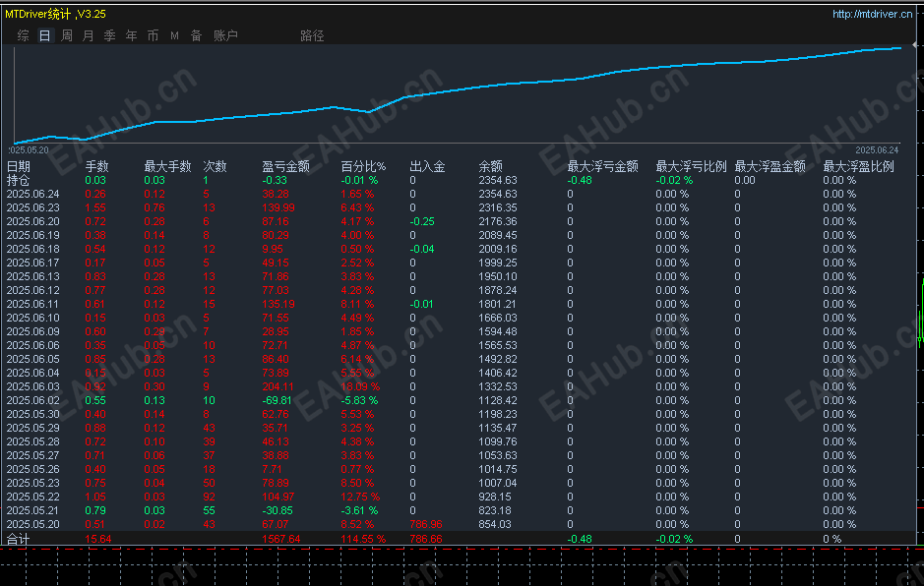This screenshot has height=586, width=924.
Task: Open the http://mtdriver.cn link
Action: point(872,14)
